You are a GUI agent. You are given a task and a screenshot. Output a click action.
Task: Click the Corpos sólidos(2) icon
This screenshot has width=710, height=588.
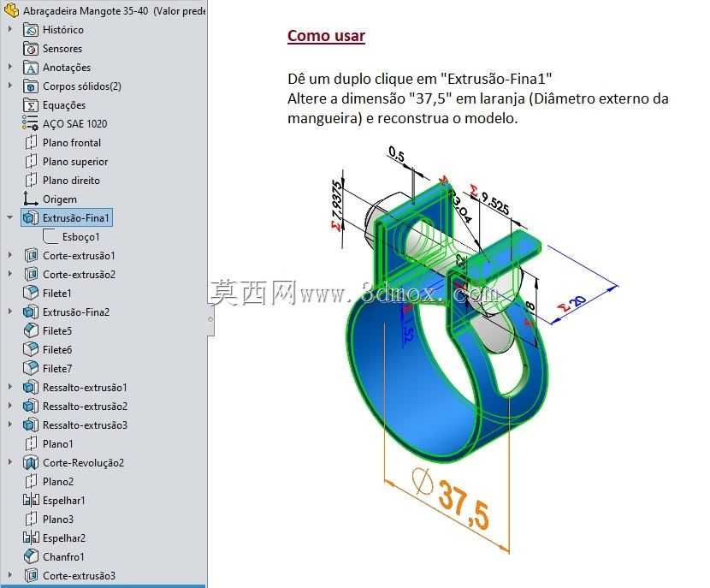pos(30,86)
